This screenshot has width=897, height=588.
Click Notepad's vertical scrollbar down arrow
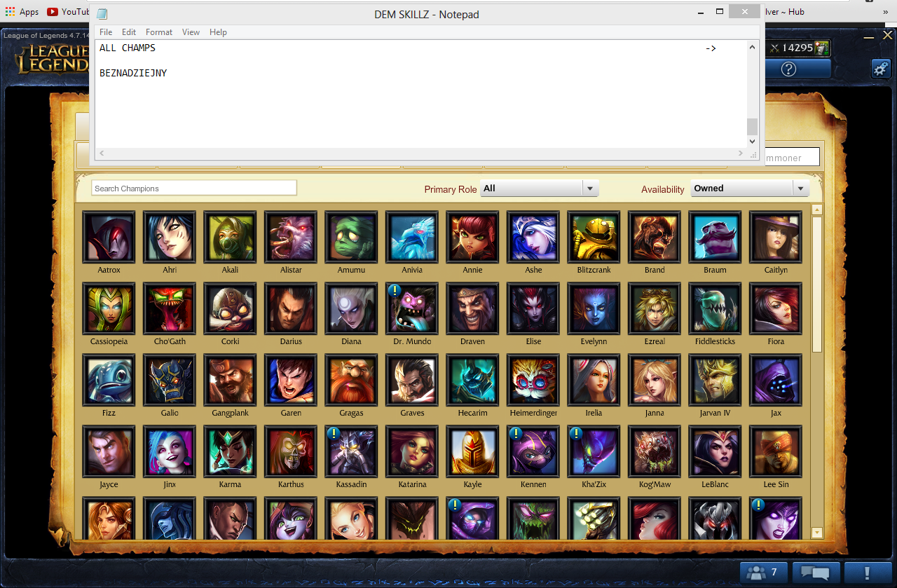click(753, 141)
